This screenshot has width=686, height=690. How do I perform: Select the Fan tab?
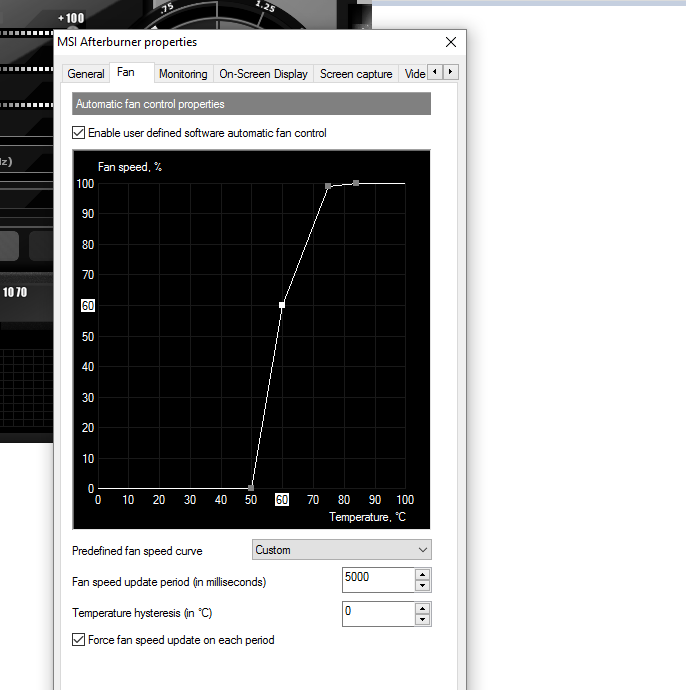click(126, 72)
